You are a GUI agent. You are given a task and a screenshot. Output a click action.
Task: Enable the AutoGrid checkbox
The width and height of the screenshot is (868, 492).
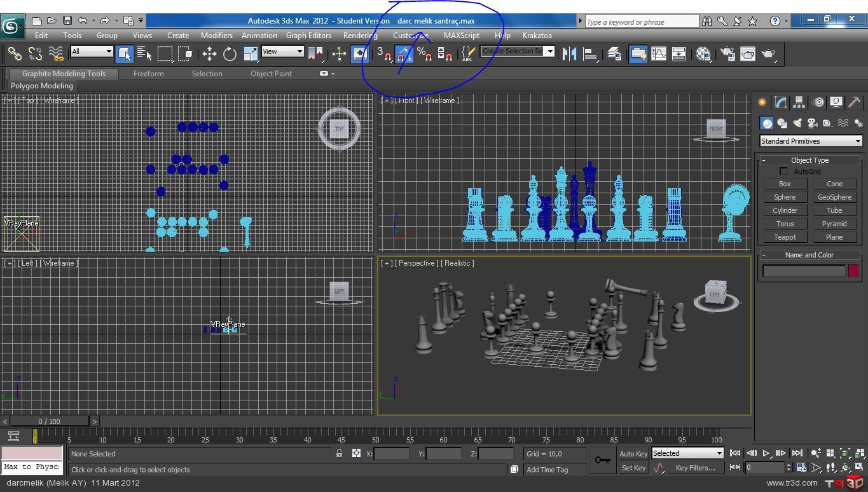(783, 172)
